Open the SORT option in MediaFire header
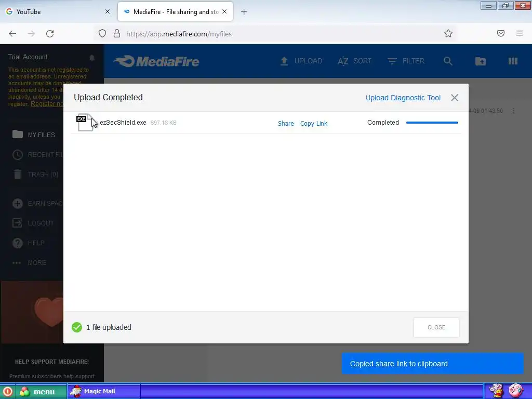The image size is (532, 399). (x=354, y=61)
